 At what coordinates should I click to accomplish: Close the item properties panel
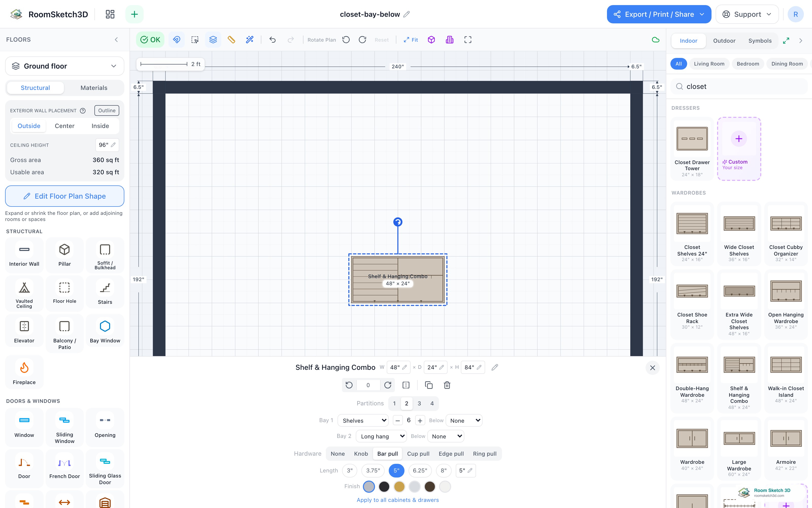coord(652,368)
